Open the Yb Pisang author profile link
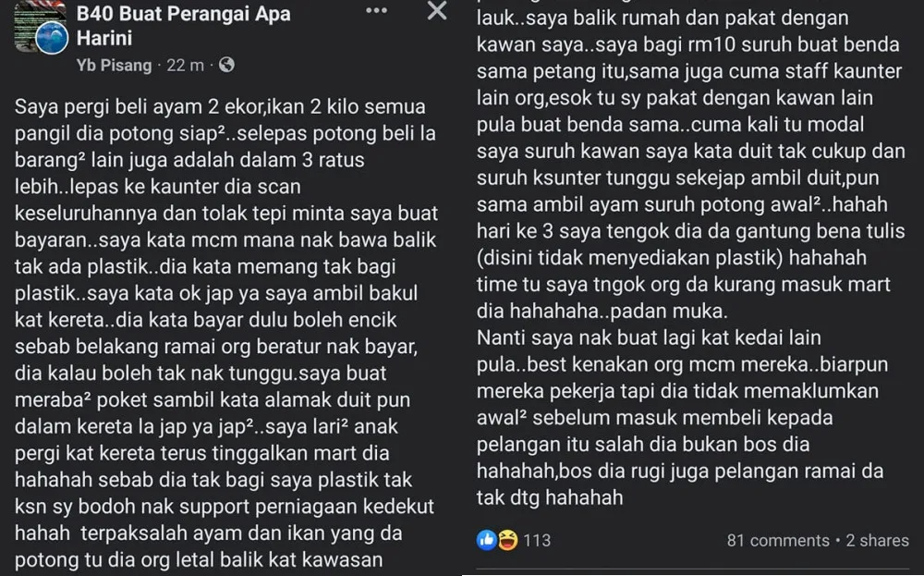Image resolution: width=924 pixels, height=576 pixels. click(x=114, y=66)
